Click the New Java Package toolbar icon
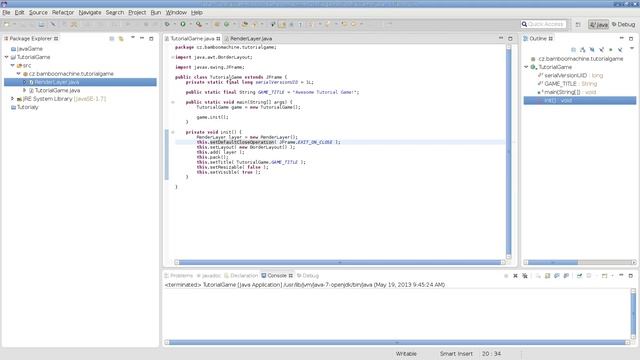This screenshot has height=360, width=640. 217,24
